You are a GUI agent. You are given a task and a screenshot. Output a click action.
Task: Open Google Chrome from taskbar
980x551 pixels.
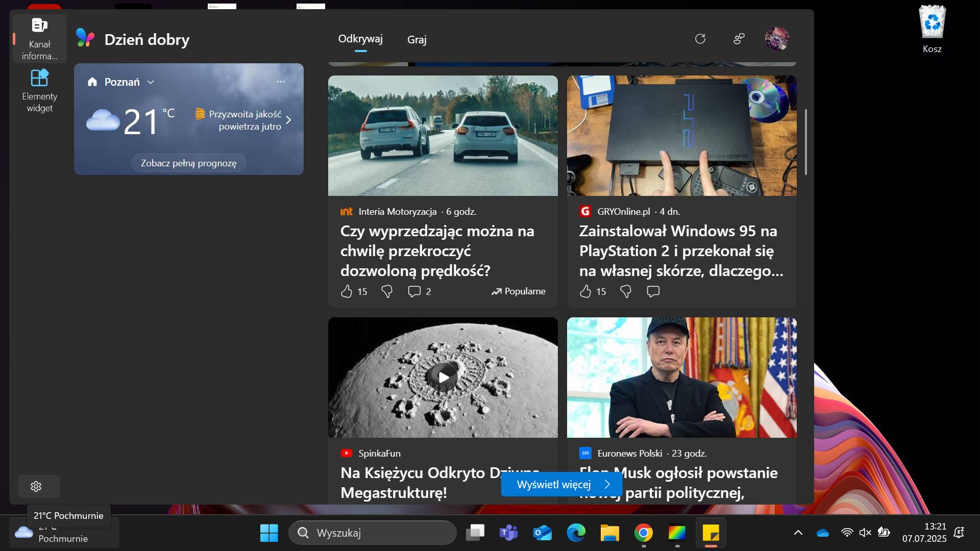coord(644,533)
